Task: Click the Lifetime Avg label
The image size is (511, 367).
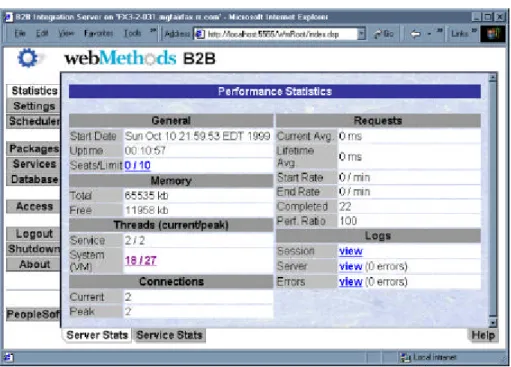Action: point(295,157)
